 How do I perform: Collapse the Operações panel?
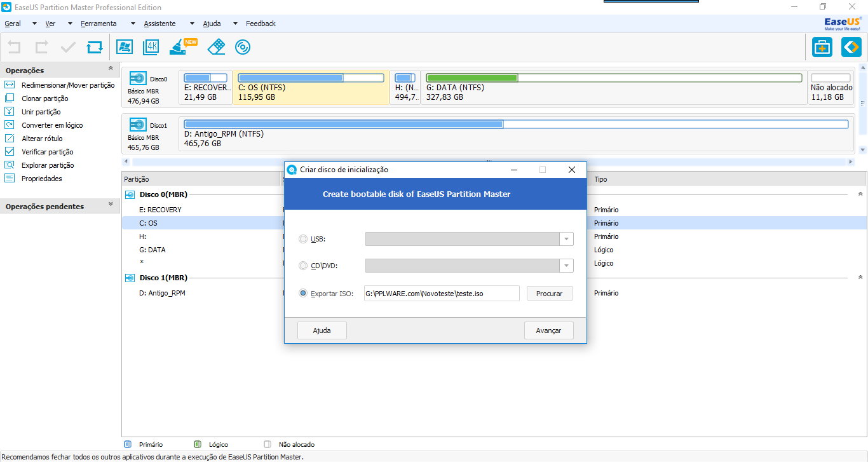pos(111,69)
